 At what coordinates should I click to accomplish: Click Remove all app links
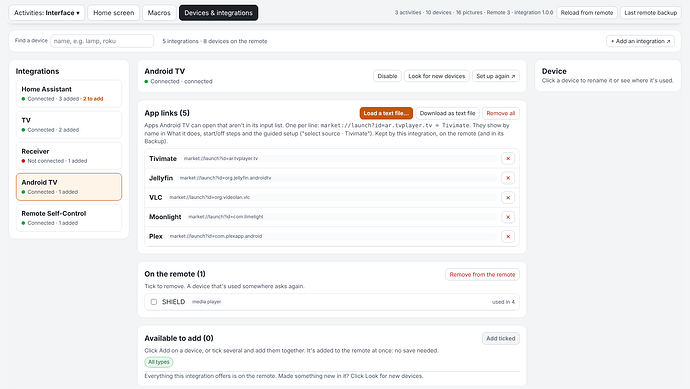pos(500,113)
